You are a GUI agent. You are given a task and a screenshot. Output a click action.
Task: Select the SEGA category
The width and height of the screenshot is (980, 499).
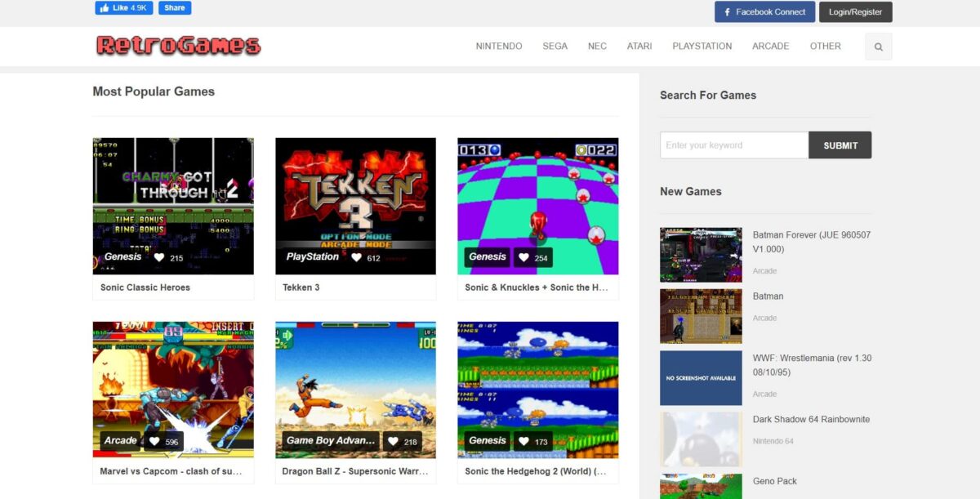555,47
